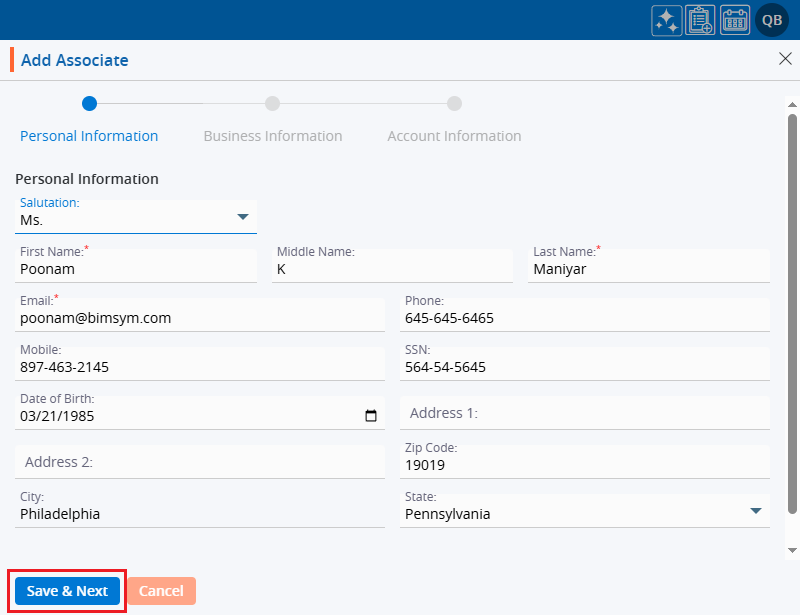Focus the Email input field
800x615 pixels.
point(200,319)
